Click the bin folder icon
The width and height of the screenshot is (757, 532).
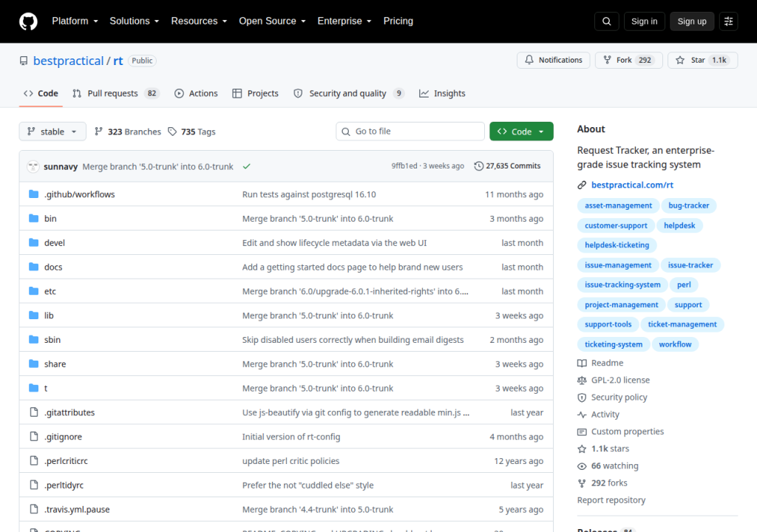coord(33,218)
